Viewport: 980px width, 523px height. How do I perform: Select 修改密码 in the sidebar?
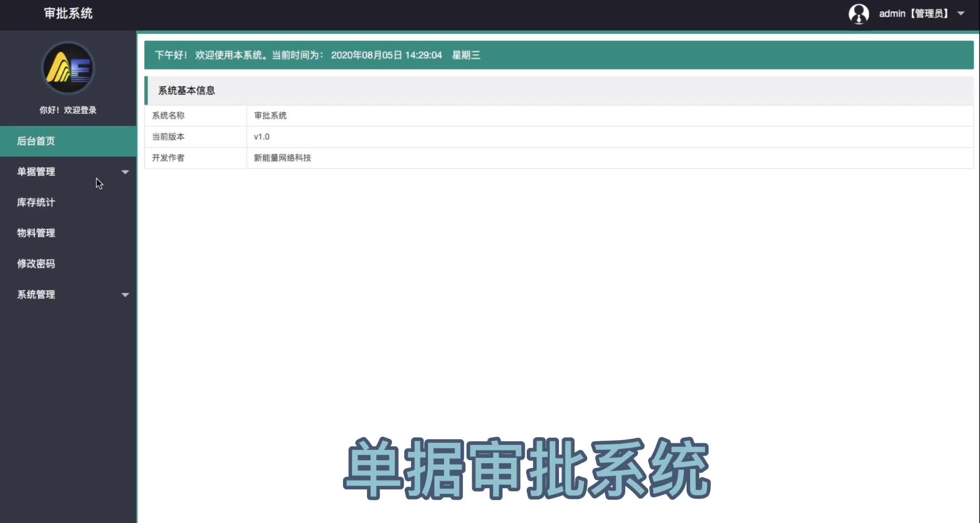[x=68, y=264]
